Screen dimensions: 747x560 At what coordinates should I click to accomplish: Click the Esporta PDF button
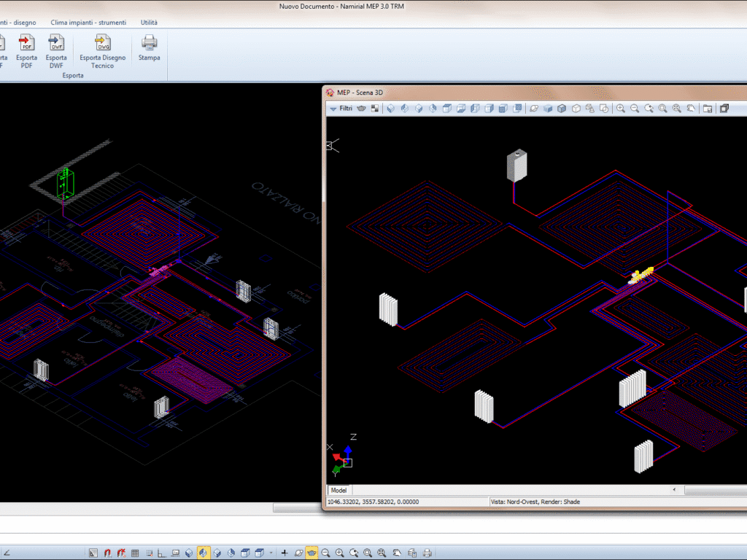[27, 50]
